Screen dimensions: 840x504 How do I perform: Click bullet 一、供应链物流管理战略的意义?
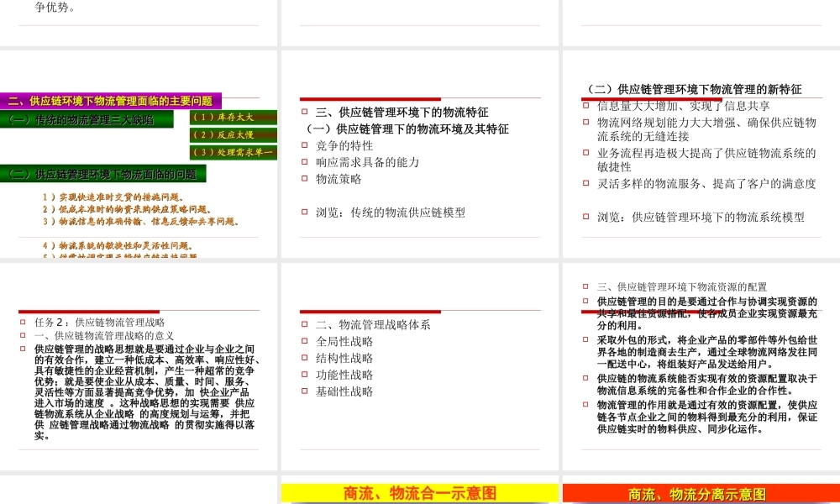pyautogui.click(x=104, y=336)
